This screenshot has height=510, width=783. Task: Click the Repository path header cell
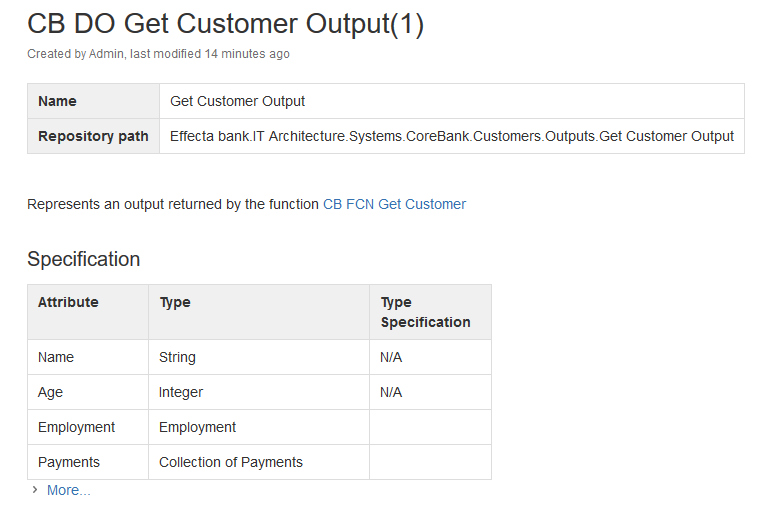[93, 136]
